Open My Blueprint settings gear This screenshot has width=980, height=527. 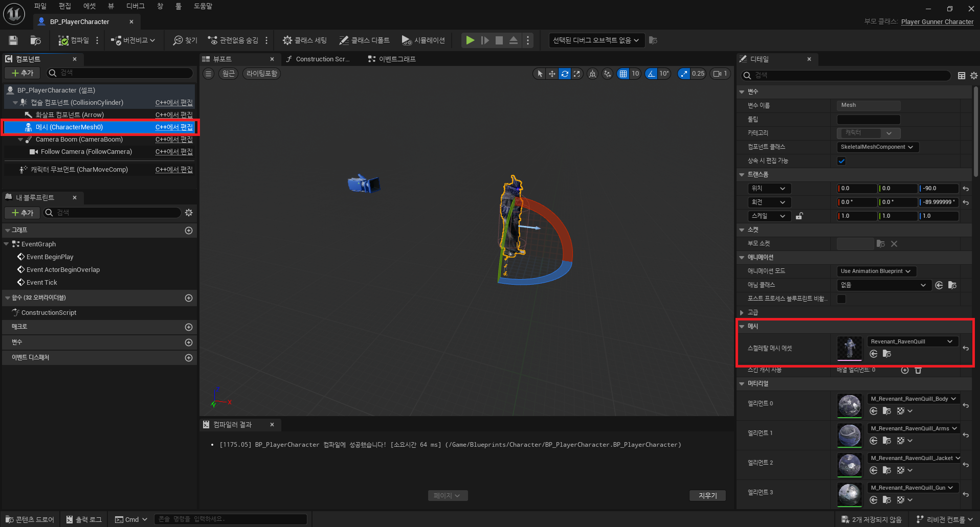pyautogui.click(x=189, y=213)
